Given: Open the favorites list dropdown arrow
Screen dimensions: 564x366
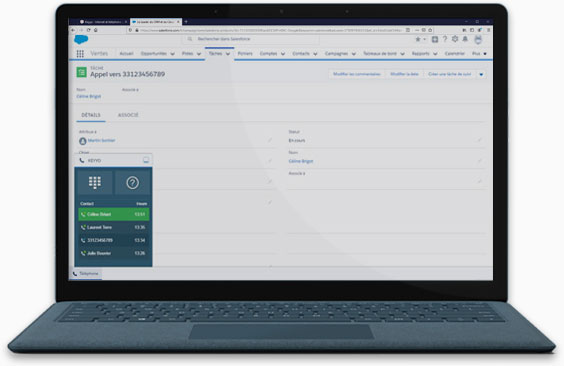Looking at the screenshot, I should pos(424,39).
